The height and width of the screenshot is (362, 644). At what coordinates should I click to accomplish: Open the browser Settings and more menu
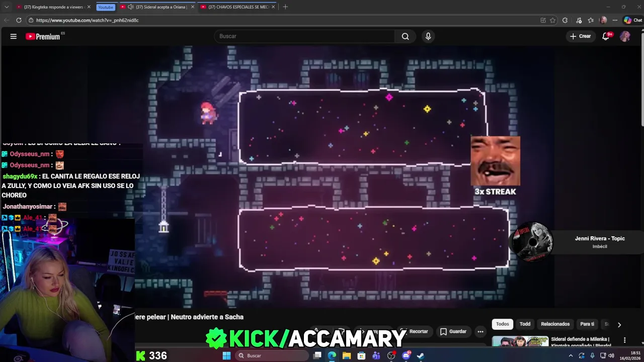coord(615,20)
